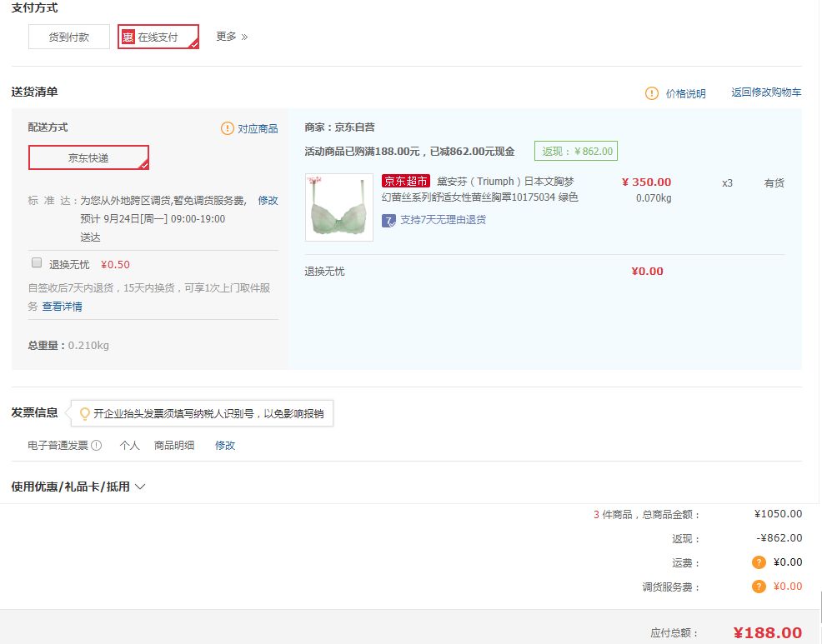
Task: Select 在线支付 payment option
Action: click(x=158, y=37)
